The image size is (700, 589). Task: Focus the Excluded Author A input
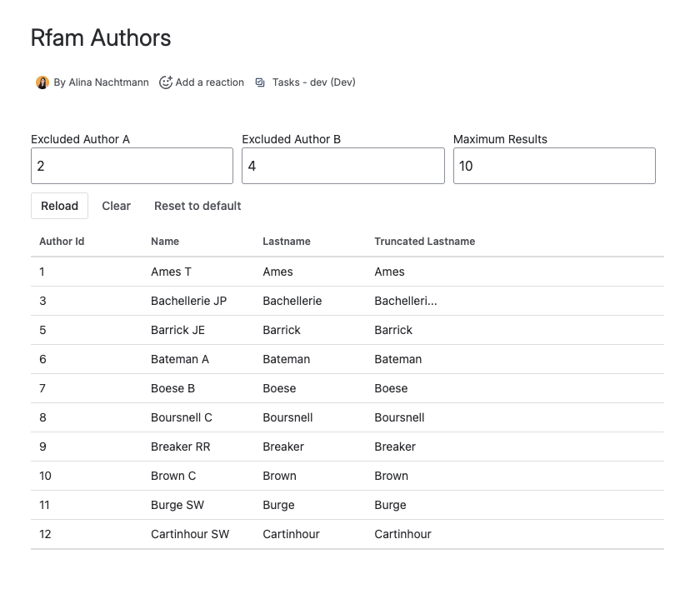(x=131, y=165)
